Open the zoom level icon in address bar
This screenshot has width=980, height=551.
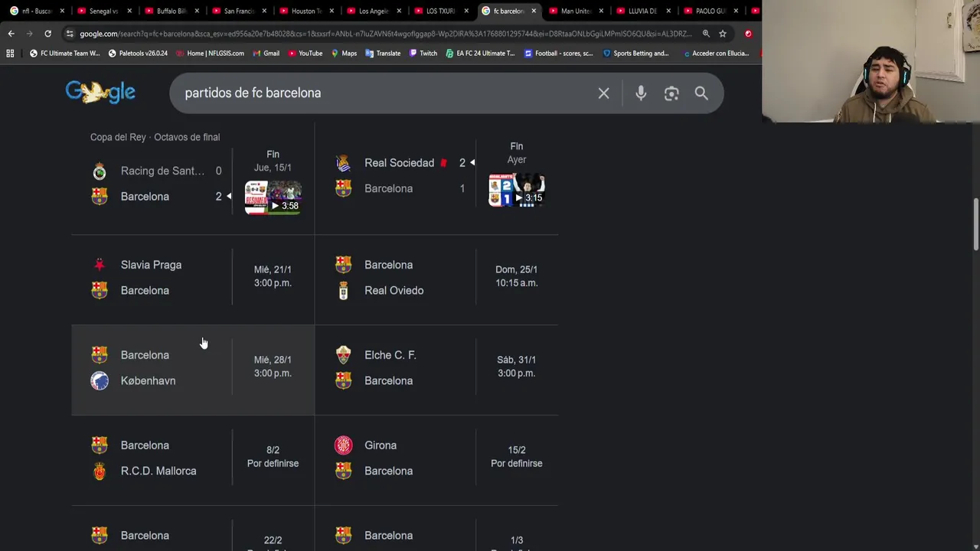pyautogui.click(x=706, y=34)
